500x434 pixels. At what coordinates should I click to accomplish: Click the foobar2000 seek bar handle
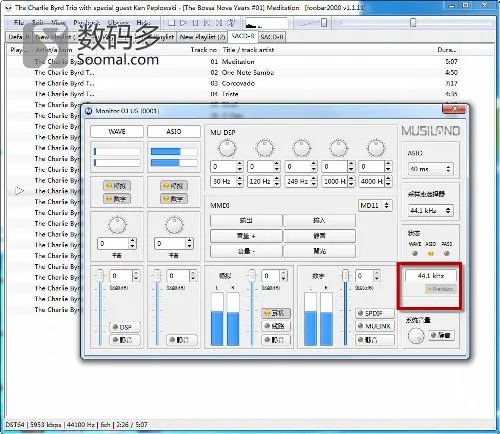[x=413, y=22]
